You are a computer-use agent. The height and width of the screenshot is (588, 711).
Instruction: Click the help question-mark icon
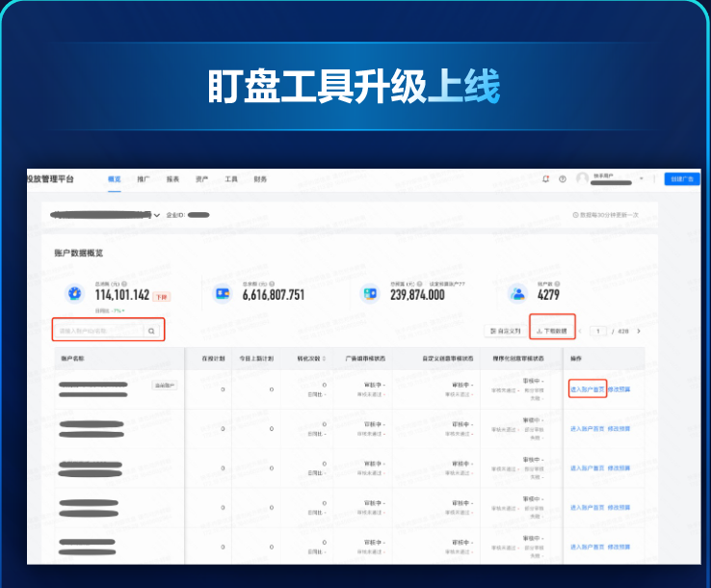(x=563, y=178)
